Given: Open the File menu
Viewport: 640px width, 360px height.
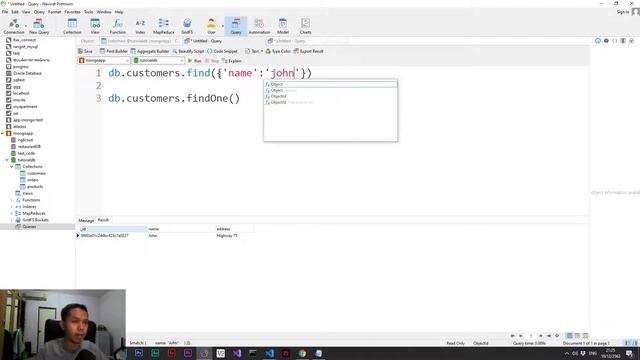Looking at the screenshot, I should 5,12.
